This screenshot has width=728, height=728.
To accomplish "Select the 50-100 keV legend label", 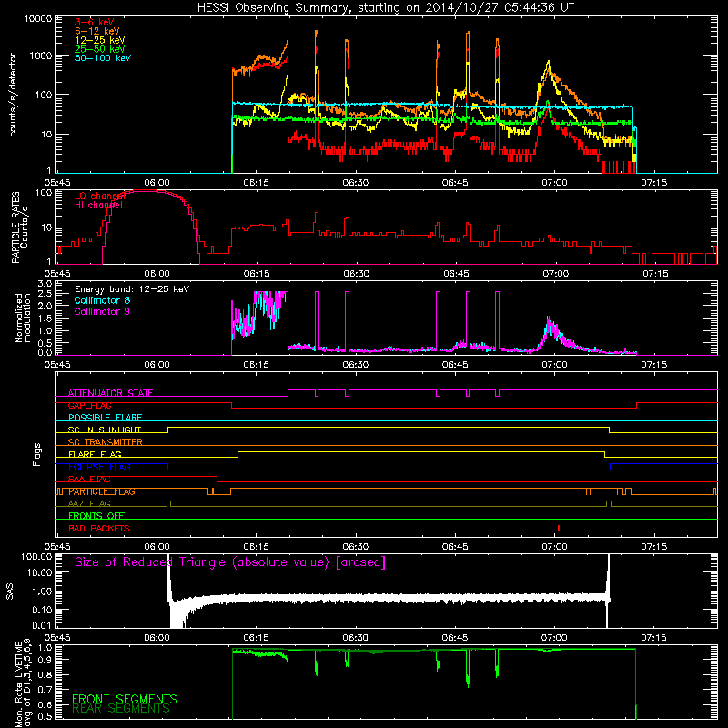I will pyautogui.click(x=103, y=58).
